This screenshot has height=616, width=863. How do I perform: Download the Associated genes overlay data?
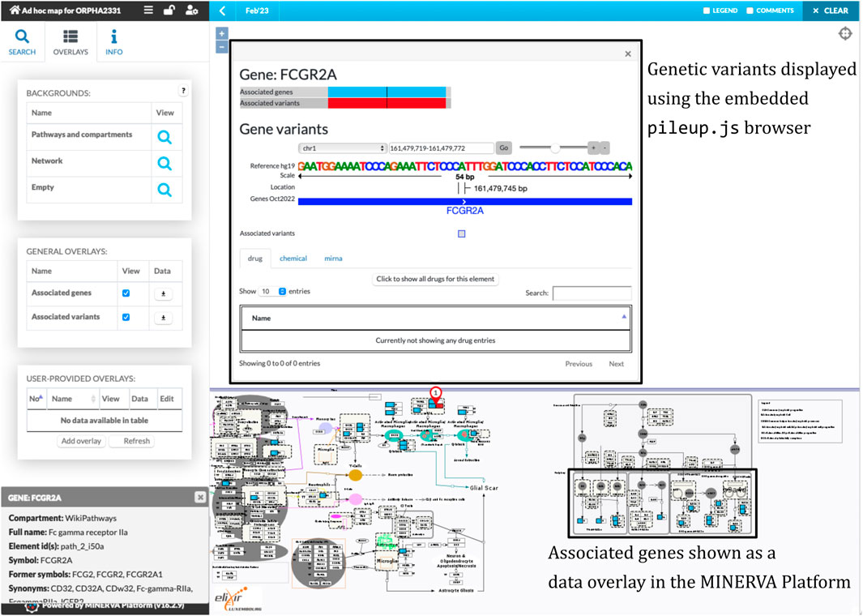[163, 294]
